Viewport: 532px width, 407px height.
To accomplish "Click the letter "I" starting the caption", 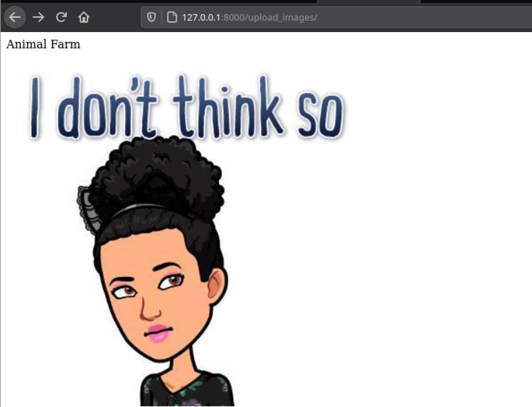I will pyautogui.click(x=34, y=106).
